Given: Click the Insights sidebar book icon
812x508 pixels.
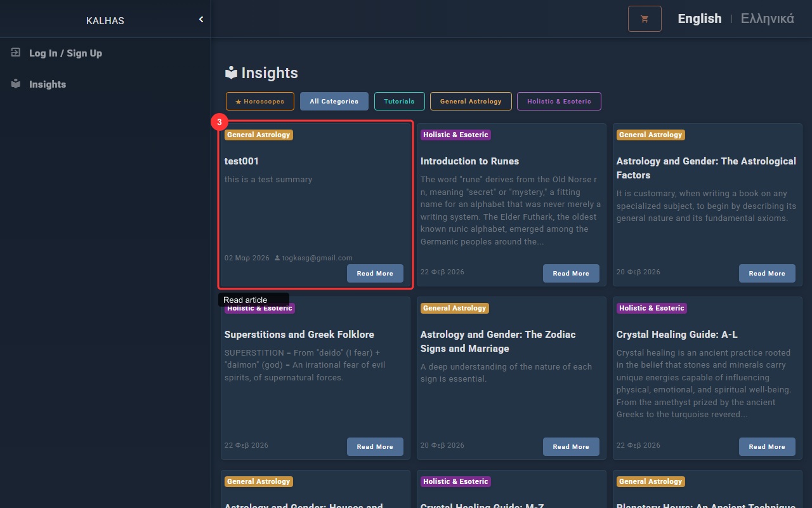Looking at the screenshot, I should 16,84.
